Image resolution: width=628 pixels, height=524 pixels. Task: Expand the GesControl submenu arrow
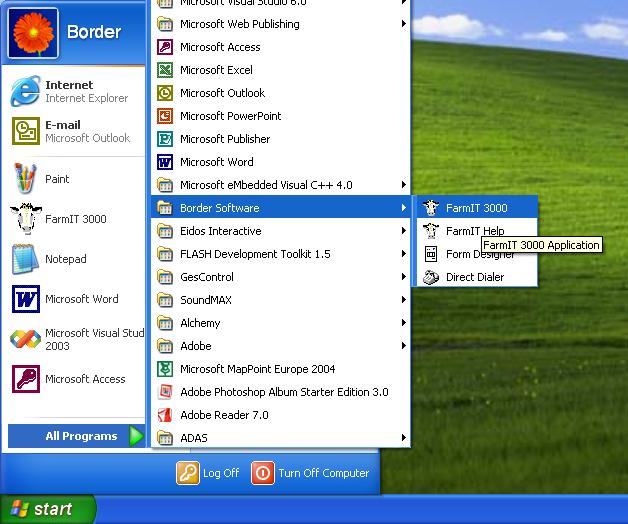pyautogui.click(x=404, y=277)
